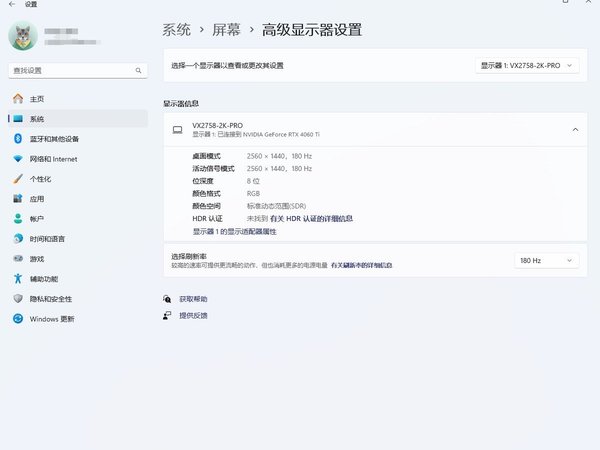The height and width of the screenshot is (450, 600).
Task: Open the 游戏 settings page
Action: click(78, 259)
